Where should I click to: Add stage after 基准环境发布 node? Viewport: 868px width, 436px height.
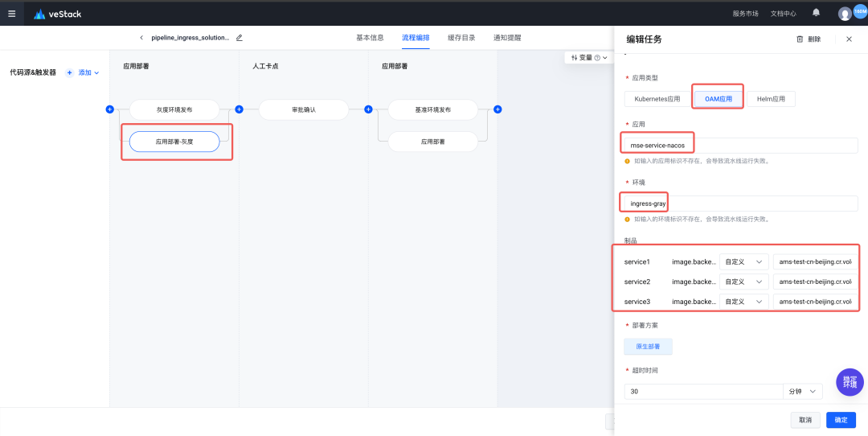pos(497,109)
